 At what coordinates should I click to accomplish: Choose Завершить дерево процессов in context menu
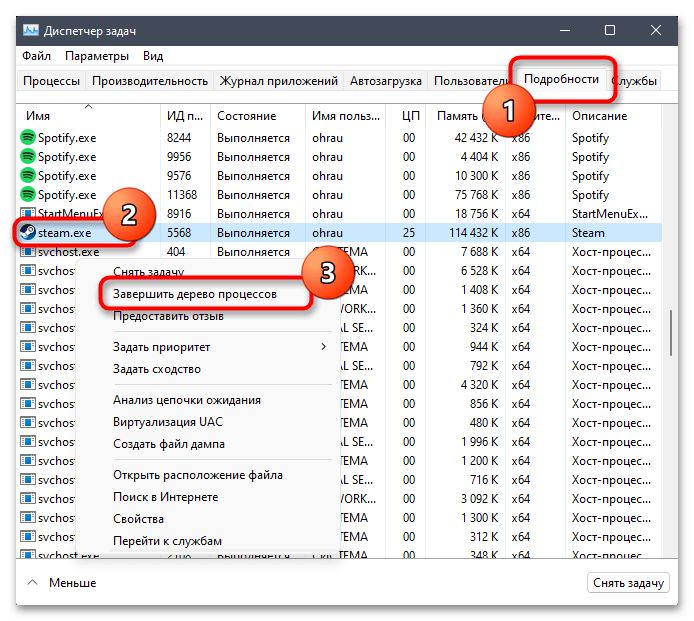tap(195, 294)
